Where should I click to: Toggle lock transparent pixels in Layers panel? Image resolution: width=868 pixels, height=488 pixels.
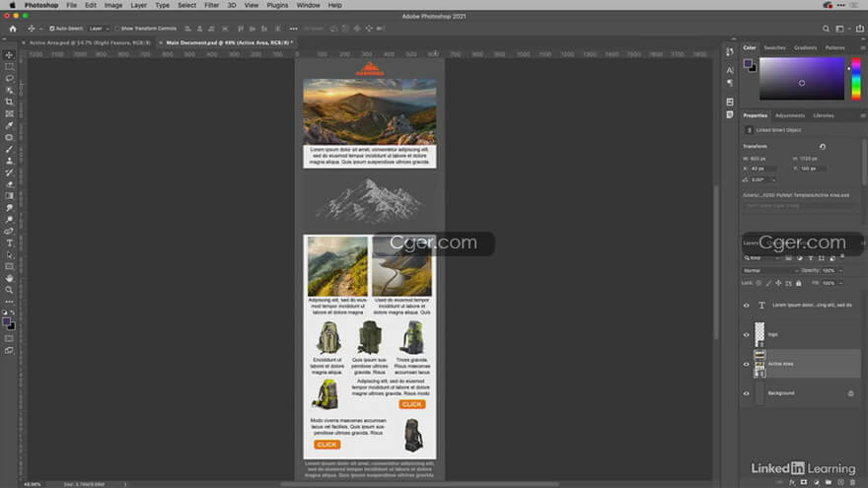click(x=759, y=283)
